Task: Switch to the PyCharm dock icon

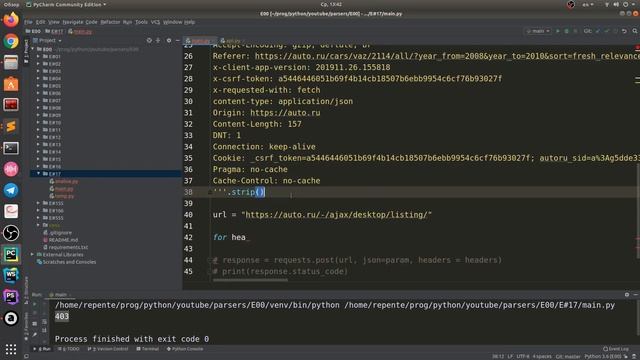Action: [11, 254]
